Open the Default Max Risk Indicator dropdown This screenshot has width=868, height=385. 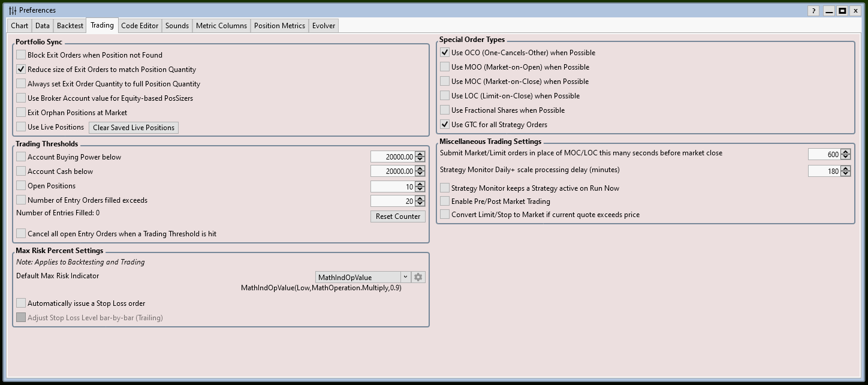click(405, 277)
